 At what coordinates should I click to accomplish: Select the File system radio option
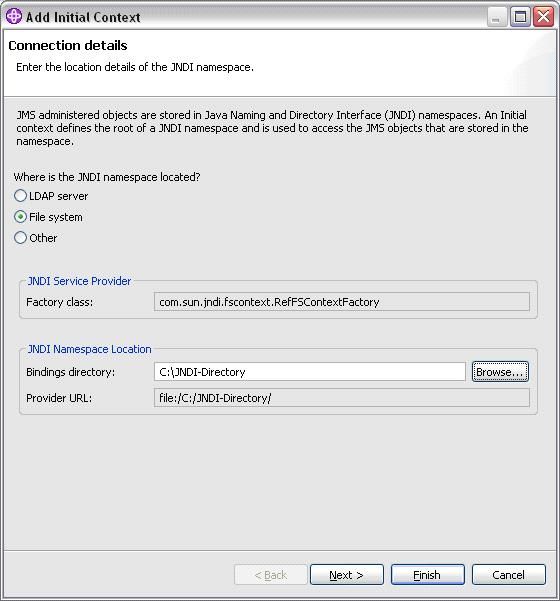point(20,217)
